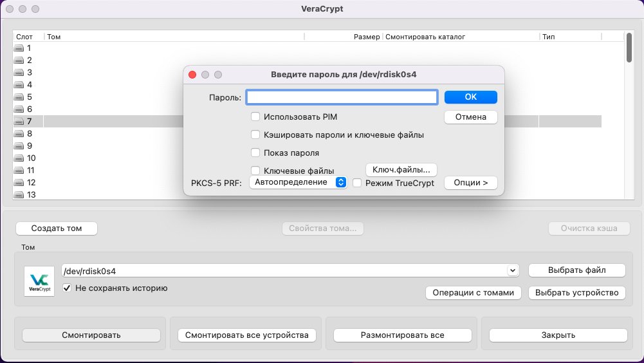Screen dimensions: 644x363
Task: Select the drive icon for slot 7
Action: point(19,122)
